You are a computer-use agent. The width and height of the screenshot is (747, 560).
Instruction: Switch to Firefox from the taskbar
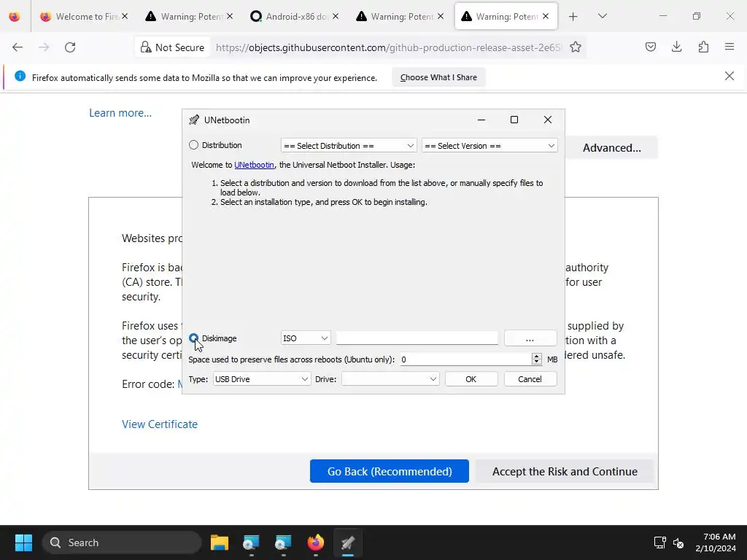pyautogui.click(x=315, y=542)
